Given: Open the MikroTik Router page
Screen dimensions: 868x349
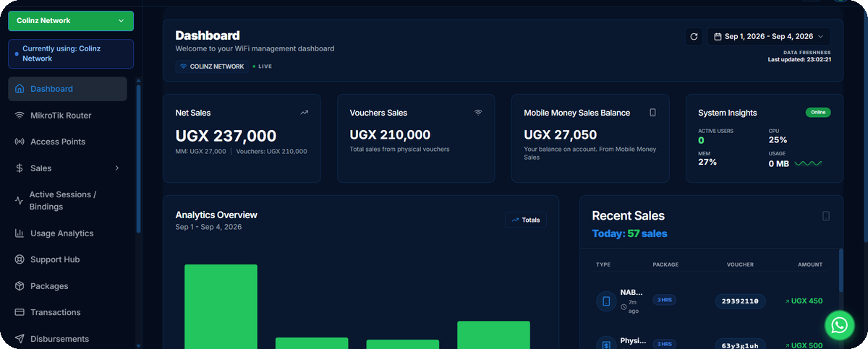Looking at the screenshot, I should [67, 116].
